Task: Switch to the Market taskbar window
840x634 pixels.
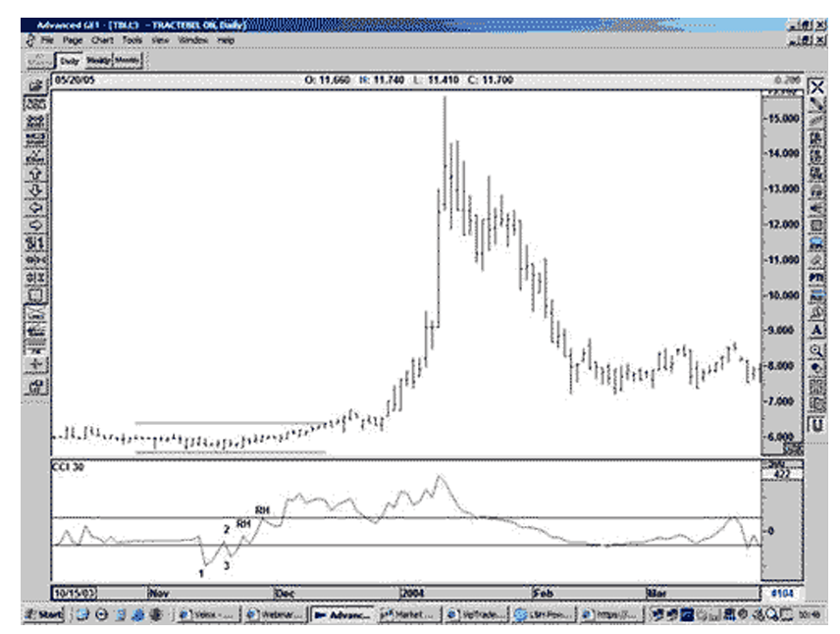Action: coord(409,614)
